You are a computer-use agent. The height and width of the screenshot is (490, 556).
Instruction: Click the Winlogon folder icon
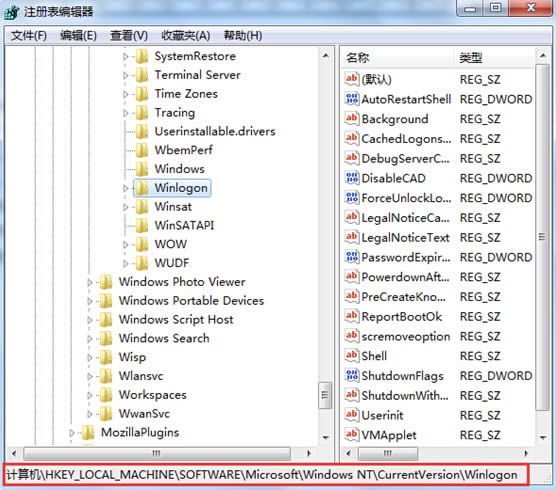pyautogui.click(x=142, y=188)
